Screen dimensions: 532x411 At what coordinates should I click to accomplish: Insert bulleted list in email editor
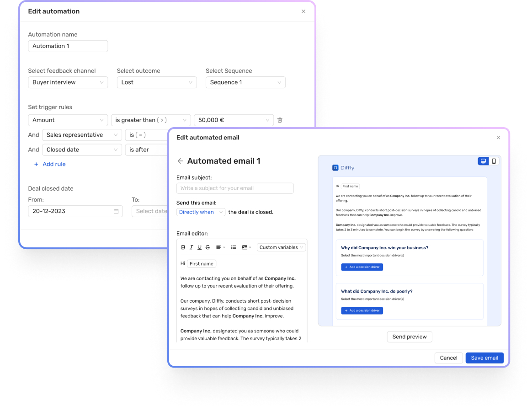(234, 247)
